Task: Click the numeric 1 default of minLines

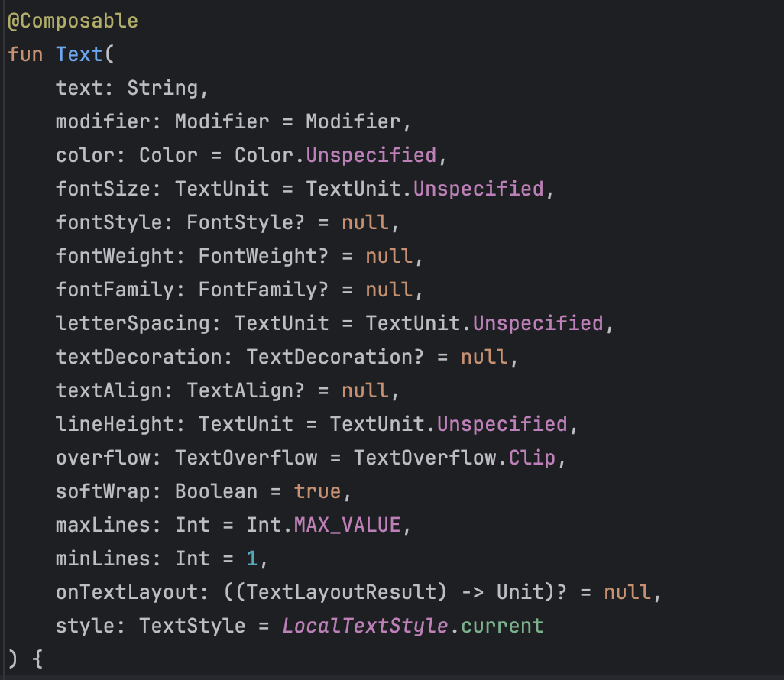Action: [252, 559]
